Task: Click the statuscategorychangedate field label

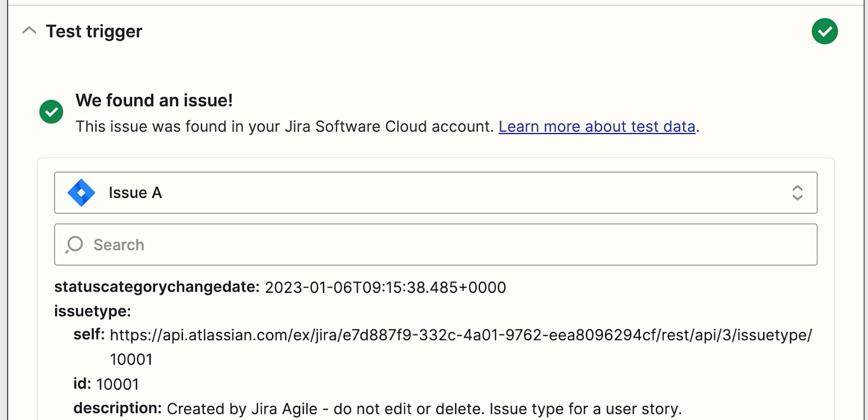Action: 157,287
